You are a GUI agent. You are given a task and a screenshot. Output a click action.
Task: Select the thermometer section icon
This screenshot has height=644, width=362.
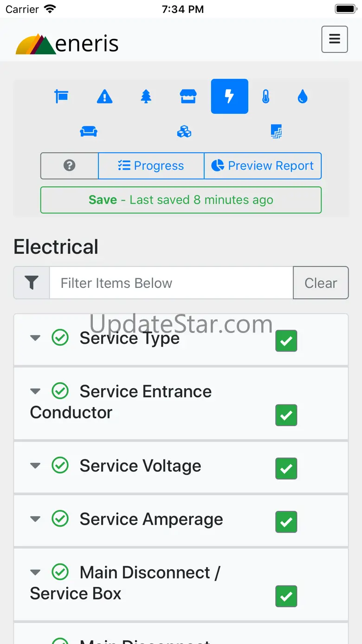pos(265,97)
